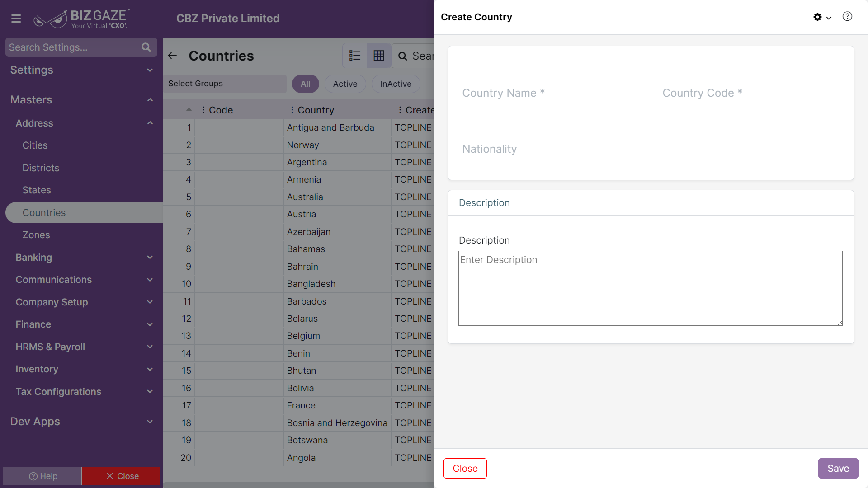This screenshot has height=488, width=868.
Task: Open Districts in the sidebar
Action: coord(41,168)
